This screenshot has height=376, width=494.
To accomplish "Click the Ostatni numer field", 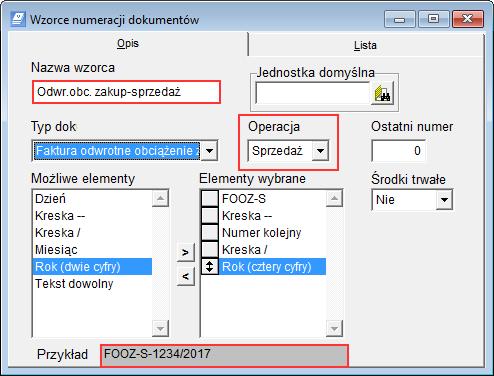I will click(398, 151).
